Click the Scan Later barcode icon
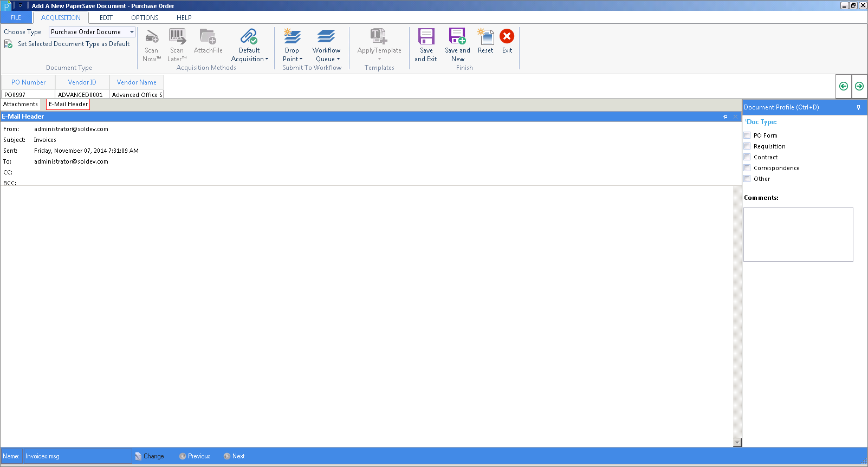Viewport: 868px width, 467px height. click(x=177, y=37)
